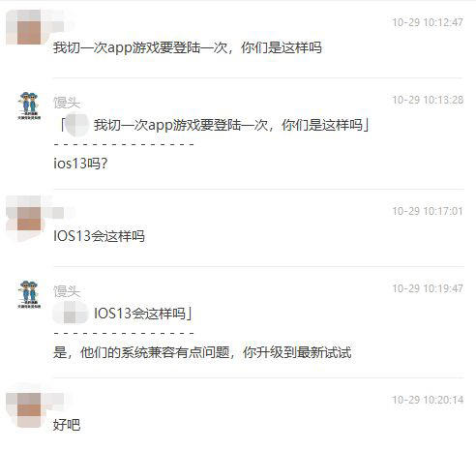The width and height of the screenshot is (476, 450).
Task: Click the quoted text '我切一次app游戏要登陆一次' in reply
Action: (x=181, y=125)
